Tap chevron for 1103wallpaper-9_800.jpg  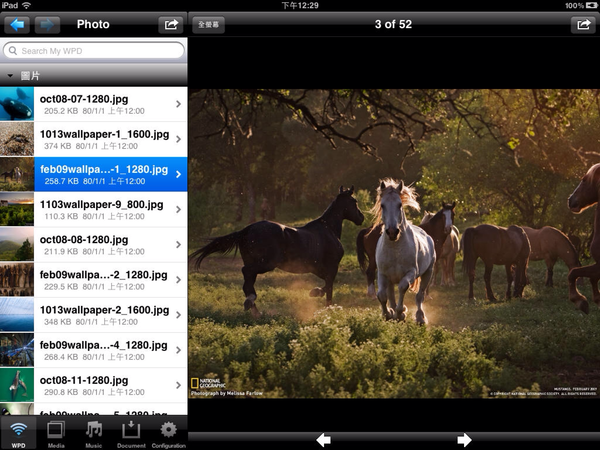click(x=178, y=210)
